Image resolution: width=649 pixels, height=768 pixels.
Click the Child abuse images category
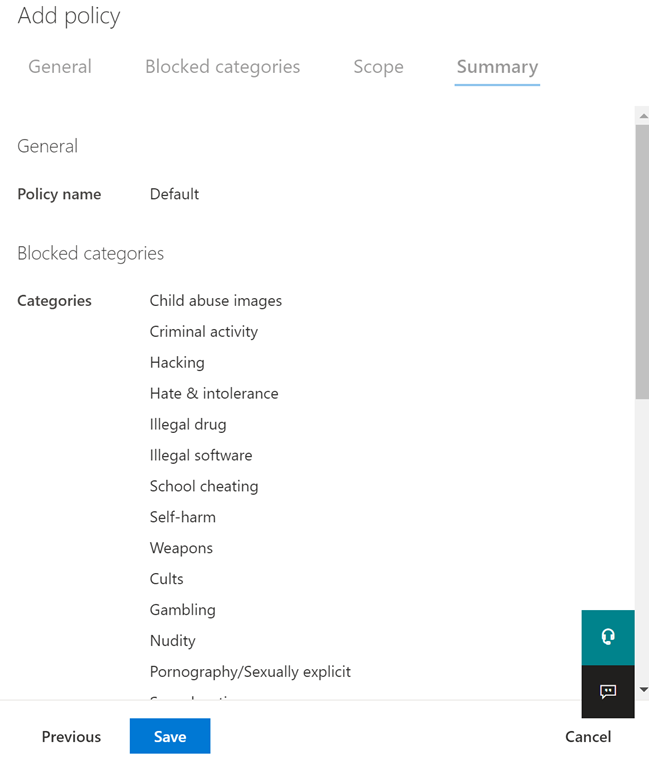[x=216, y=301]
